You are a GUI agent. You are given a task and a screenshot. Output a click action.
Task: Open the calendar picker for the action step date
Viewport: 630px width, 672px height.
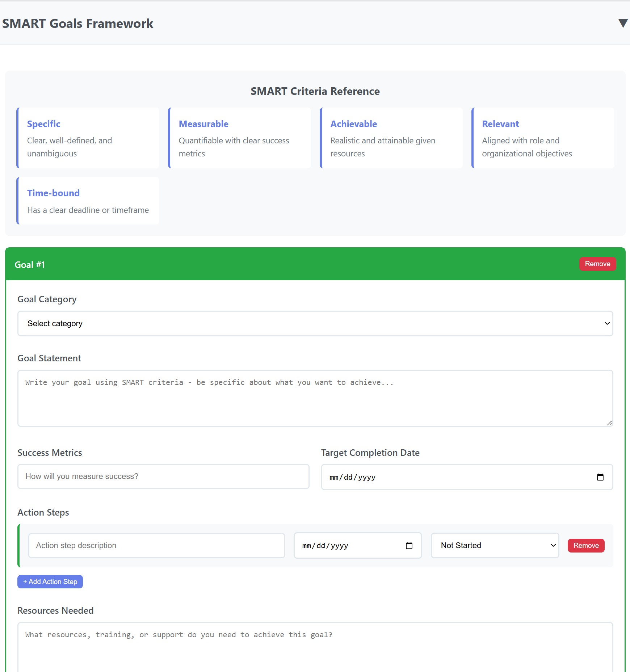coord(409,545)
